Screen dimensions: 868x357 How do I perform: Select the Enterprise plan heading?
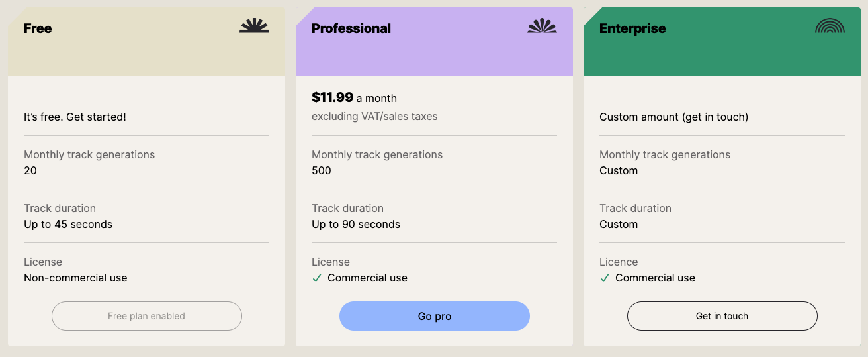tap(632, 28)
